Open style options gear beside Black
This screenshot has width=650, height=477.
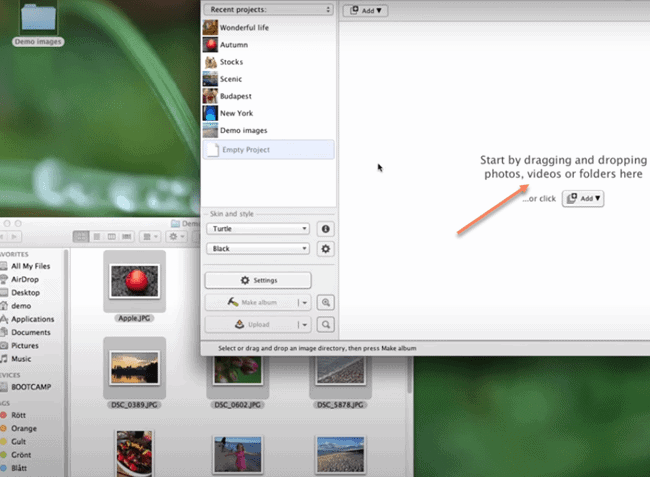tap(326, 248)
